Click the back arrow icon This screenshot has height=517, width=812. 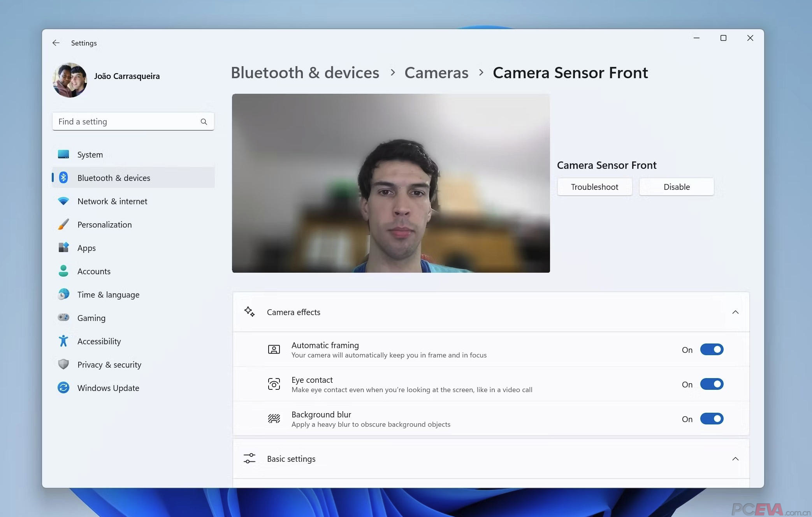[56, 43]
